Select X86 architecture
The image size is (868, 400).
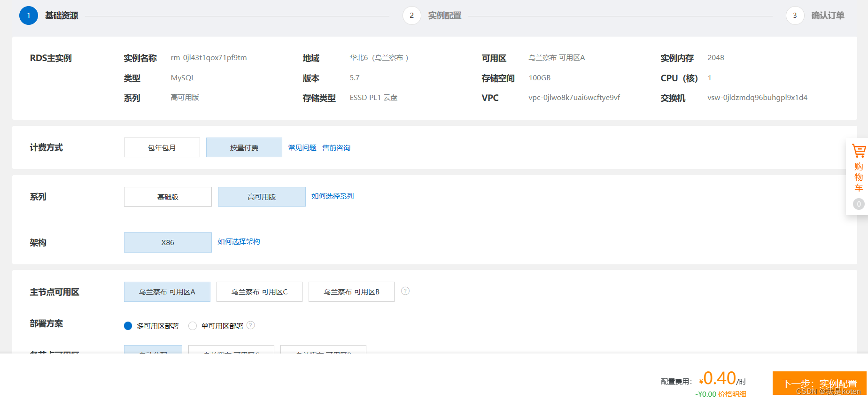tap(168, 242)
